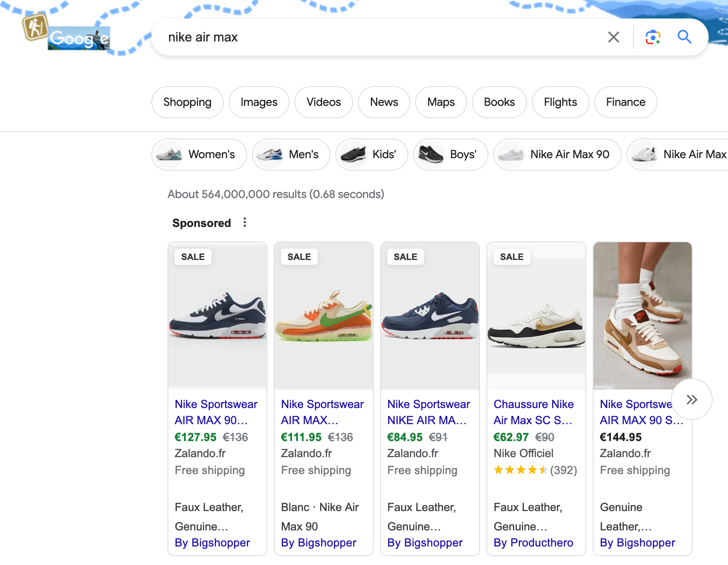728x565 pixels.
Task: Switch to the Flights tab
Action: click(560, 102)
